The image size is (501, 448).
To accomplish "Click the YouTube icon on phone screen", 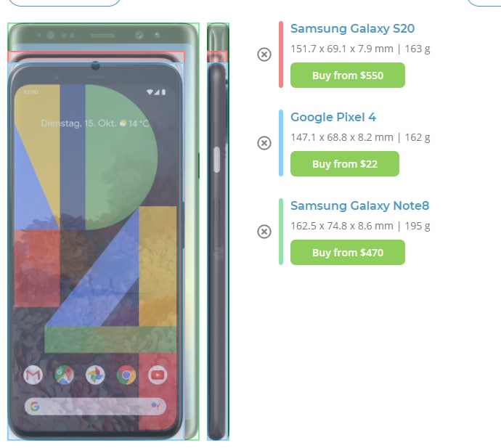I will (x=158, y=375).
